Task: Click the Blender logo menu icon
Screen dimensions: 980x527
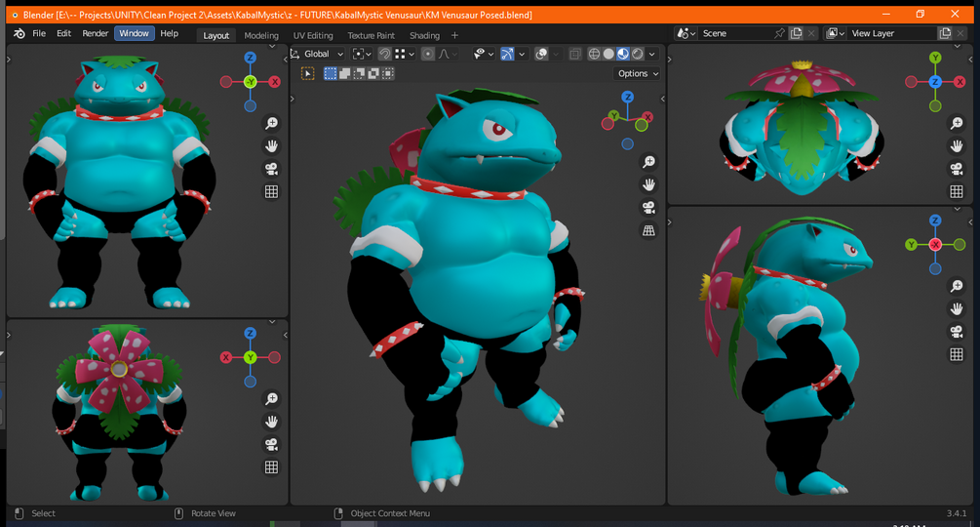Action: (x=20, y=34)
